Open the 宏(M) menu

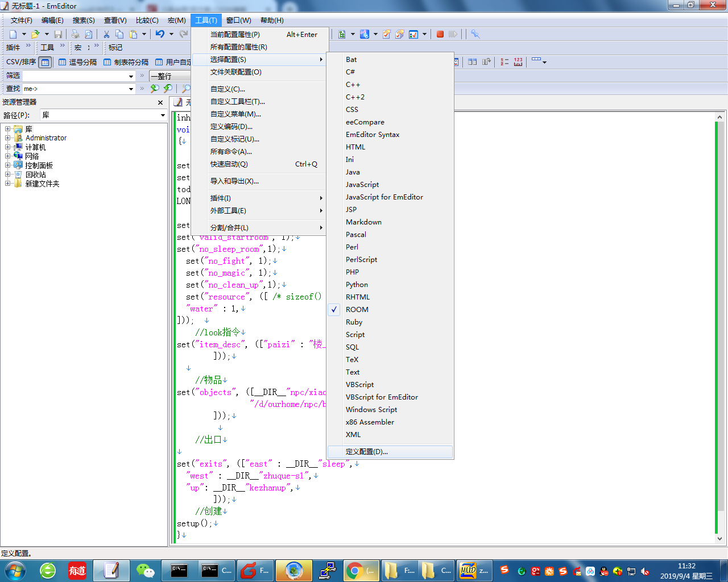(x=176, y=20)
